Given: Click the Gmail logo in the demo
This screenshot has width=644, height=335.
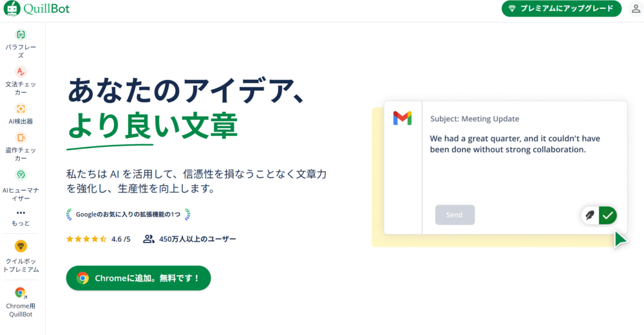Looking at the screenshot, I should (x=402, y=119).
